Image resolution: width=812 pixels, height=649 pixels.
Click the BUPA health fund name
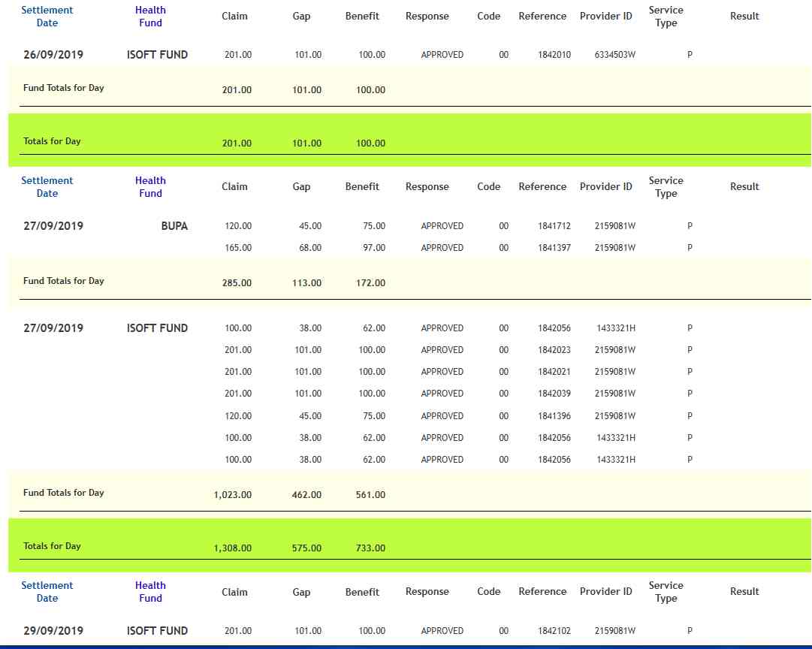[174, 226]
